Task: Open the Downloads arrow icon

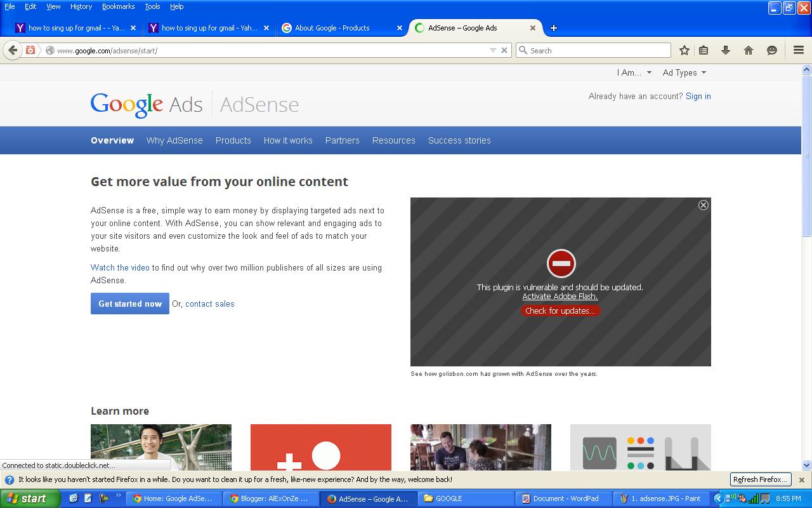Action: pyautogui.click(x=726, y=50)
